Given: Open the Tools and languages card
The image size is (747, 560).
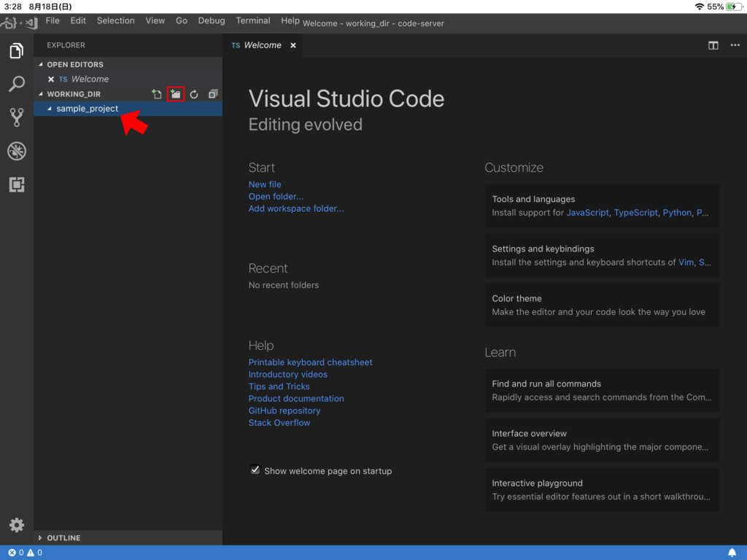Looking at the screenshot, I should [602, 206].
